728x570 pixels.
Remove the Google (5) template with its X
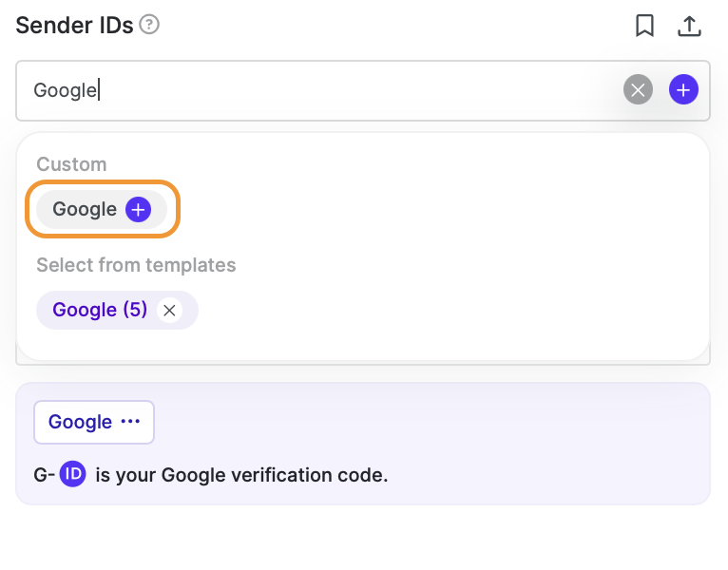pyautogui.click(x=169, y=310)
